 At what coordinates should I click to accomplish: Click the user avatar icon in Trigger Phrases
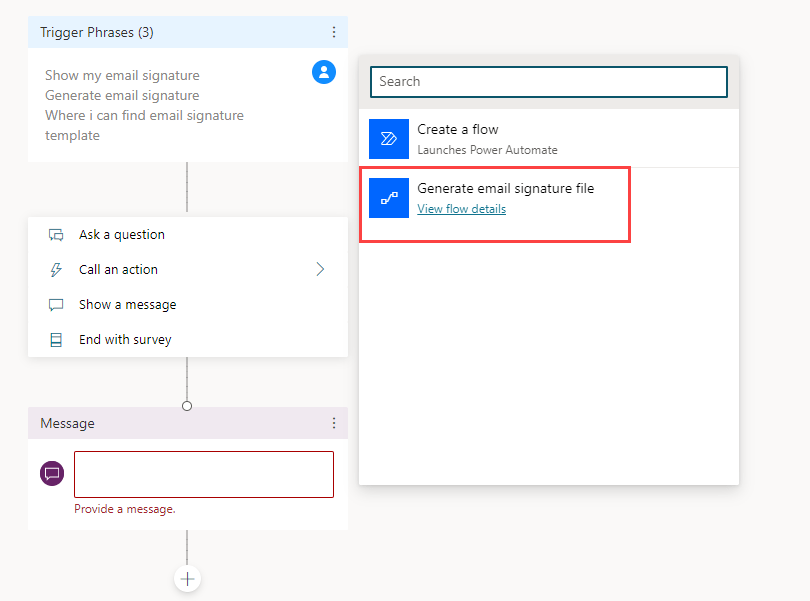(324, 72)
